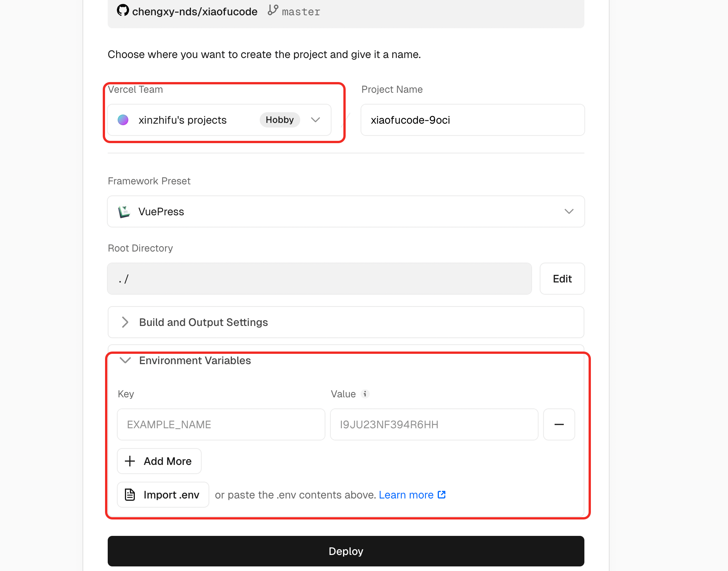The image size is (728, 571).
Task: Open the Learn more link
Action: (406, 495)
